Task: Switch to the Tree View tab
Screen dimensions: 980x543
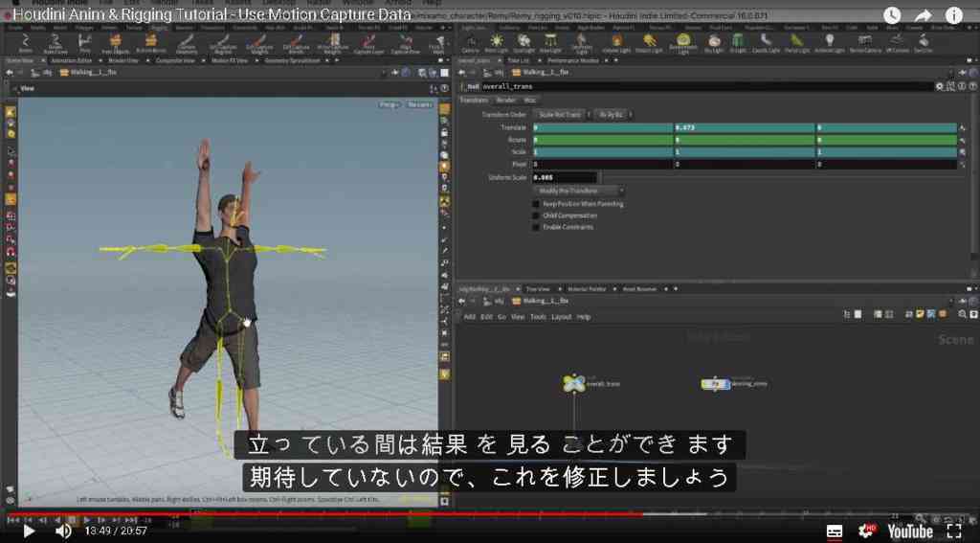Action: coord(538,289)
